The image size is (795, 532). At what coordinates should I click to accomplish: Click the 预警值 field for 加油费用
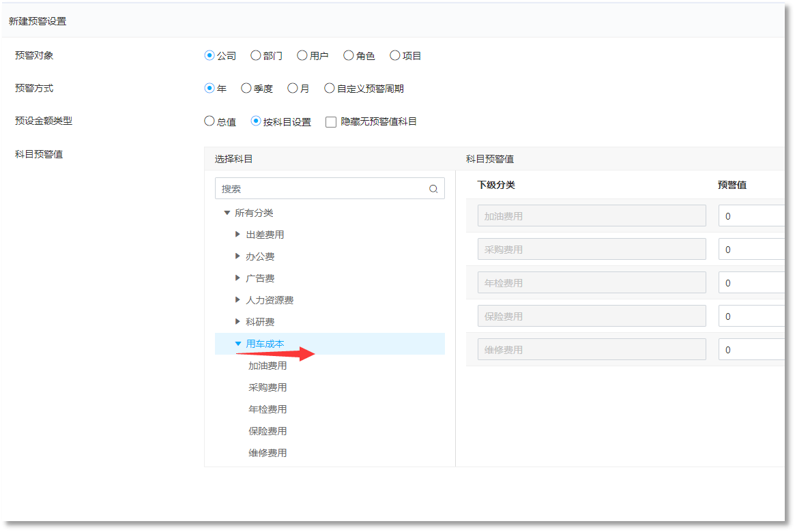751,216
